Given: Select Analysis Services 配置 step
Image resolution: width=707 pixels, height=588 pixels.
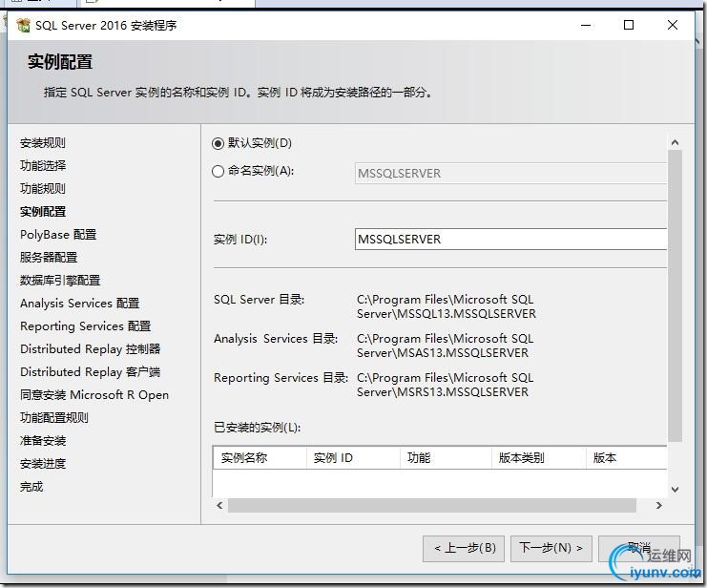Looking at the screenshot, I should pyautogui.click(x=80, y=304).
